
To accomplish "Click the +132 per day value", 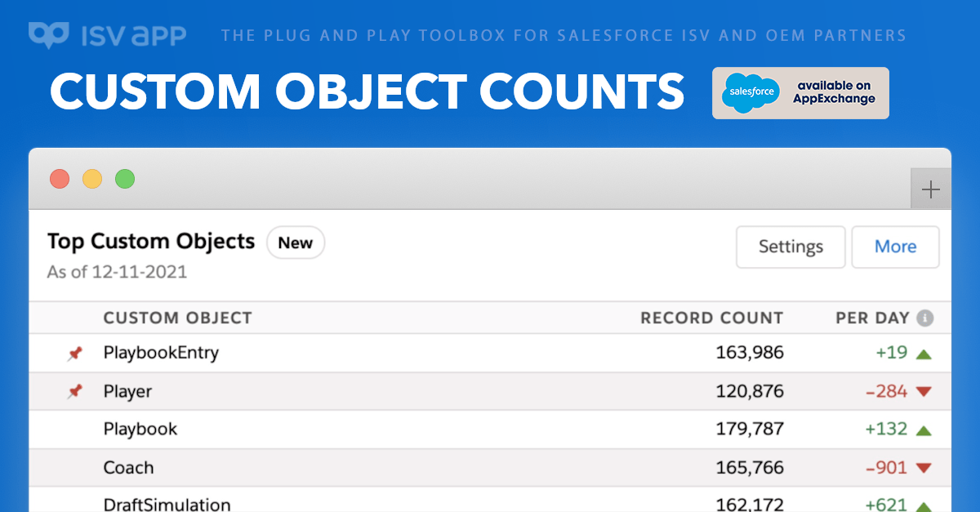I will coord(887,429).
